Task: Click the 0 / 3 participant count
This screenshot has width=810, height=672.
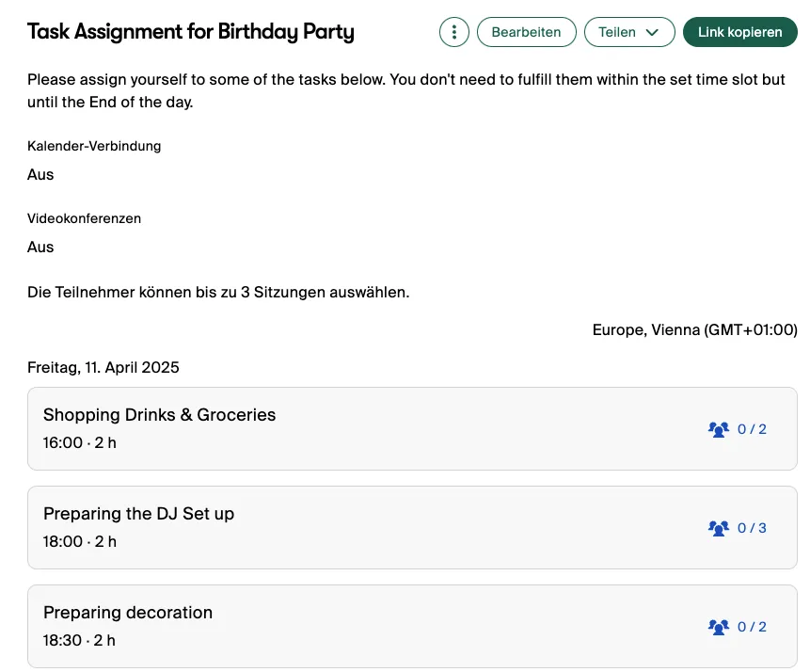Action: (752, 528)
